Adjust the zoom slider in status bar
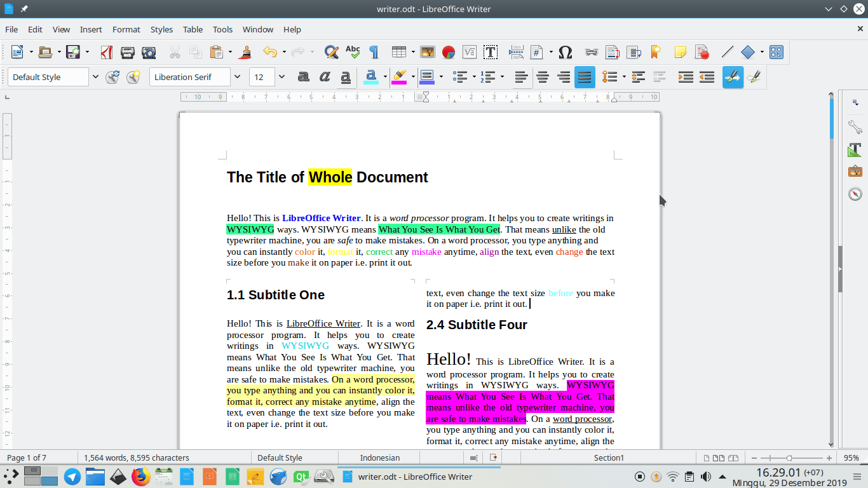The width and height of the screenshot is (868, 488). click(x=789, y=457)
